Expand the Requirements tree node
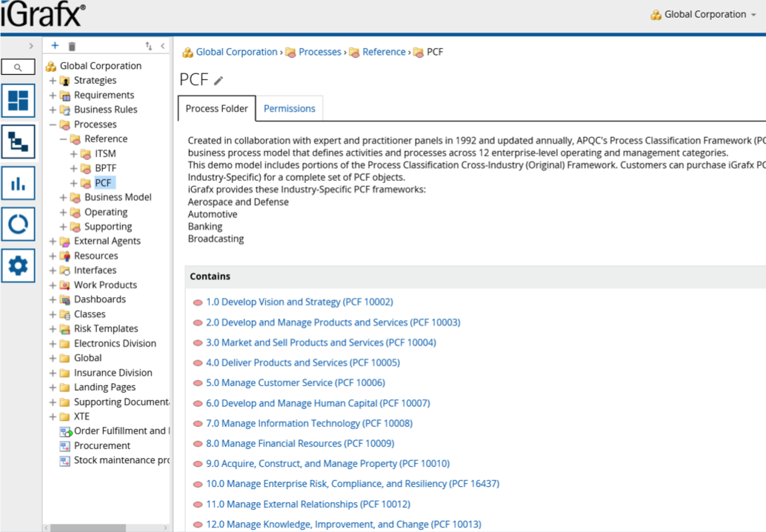The height and width of the screenshot is (532, 766). pos(53,96)
